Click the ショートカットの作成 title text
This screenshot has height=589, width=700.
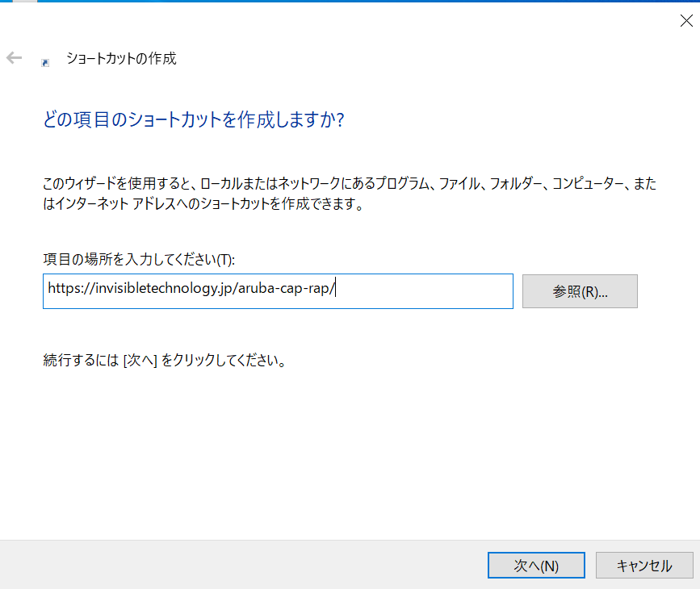(121, 58)
